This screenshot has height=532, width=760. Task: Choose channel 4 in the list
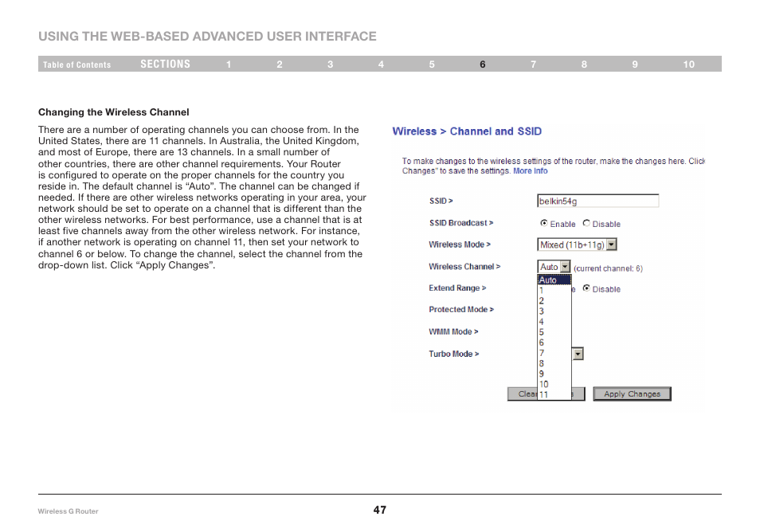pos(554,322)
